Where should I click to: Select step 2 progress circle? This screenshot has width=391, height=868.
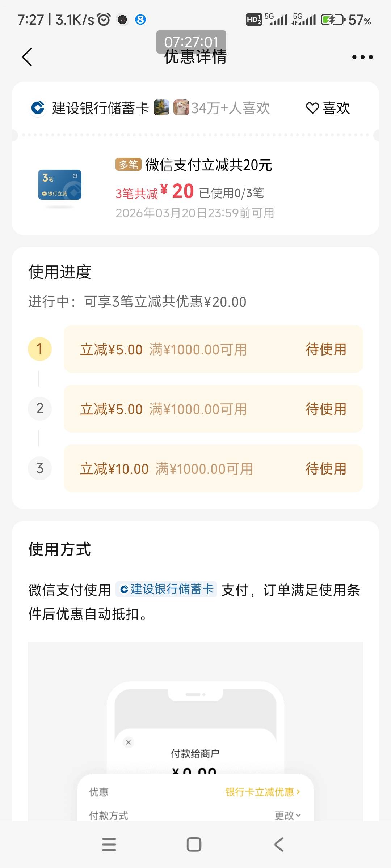[40, 409]
